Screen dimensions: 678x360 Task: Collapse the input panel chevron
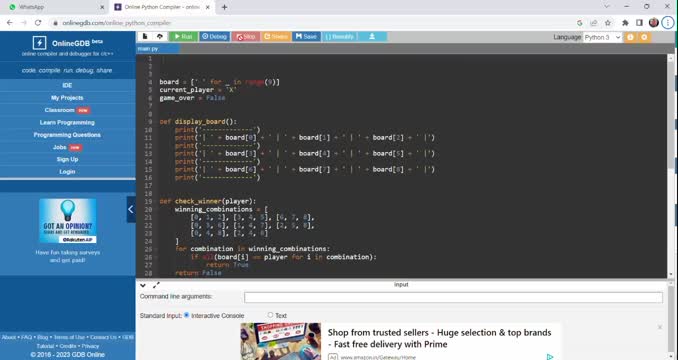pyautogui.click(x=143, y=285)
